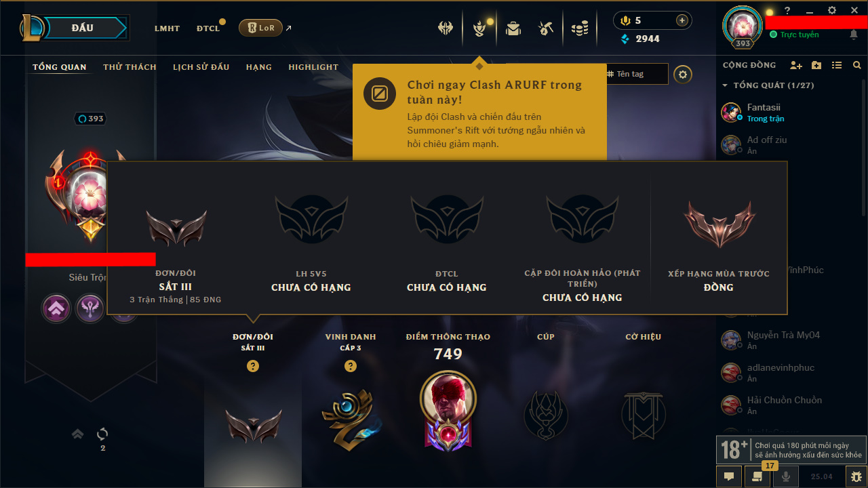Open the Clash trophy icon in top bar
This screenshot has height=488, width=868.
click(479, 28)
